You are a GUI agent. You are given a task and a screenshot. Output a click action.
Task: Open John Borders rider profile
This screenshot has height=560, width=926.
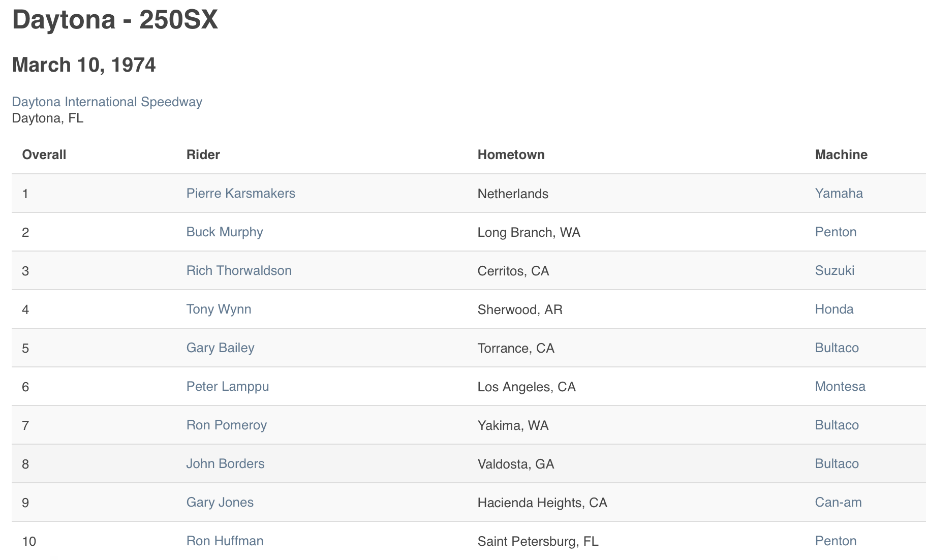pyautogui.click(x=225, y=463)
